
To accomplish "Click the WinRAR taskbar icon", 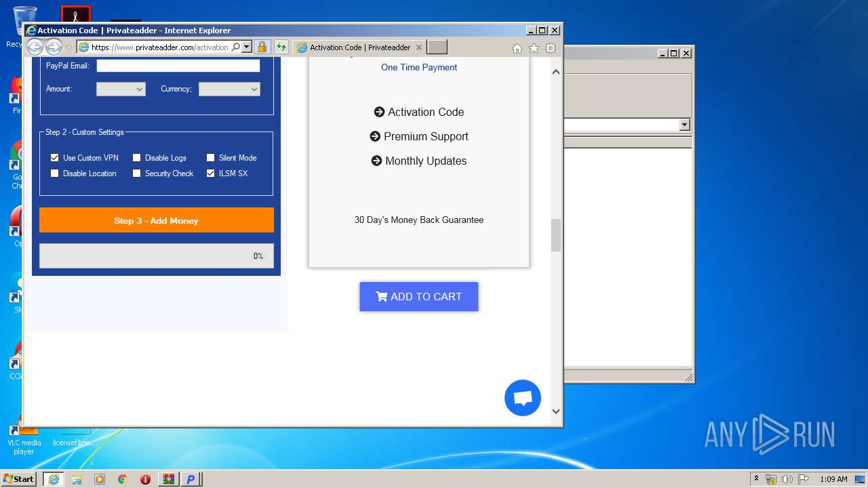I will (168, 479).
